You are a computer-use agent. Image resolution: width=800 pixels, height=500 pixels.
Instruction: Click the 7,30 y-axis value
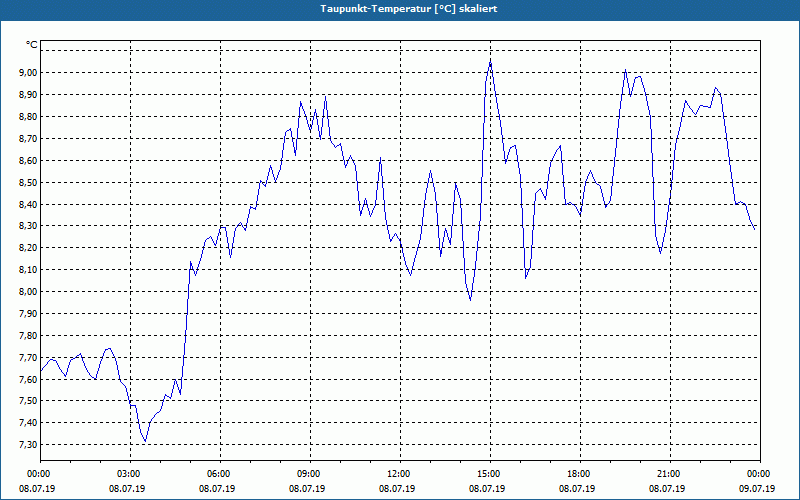coord(29,444)
